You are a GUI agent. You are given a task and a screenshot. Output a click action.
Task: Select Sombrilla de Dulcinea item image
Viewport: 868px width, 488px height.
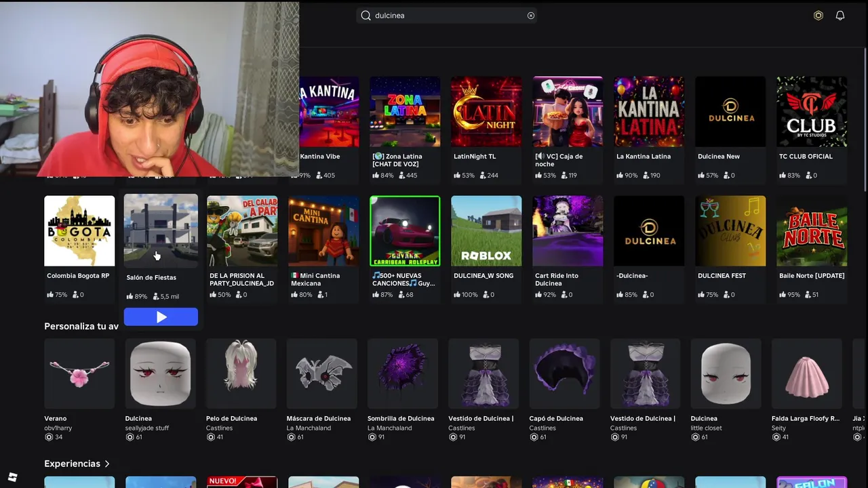click(x=403, y=373)
